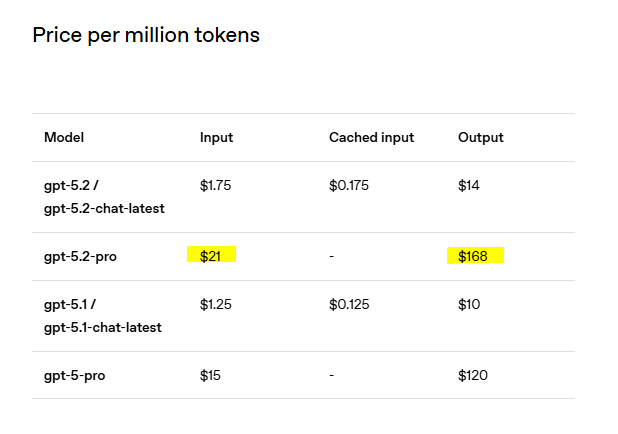Screen dimensions: 618x434
Task: Click the highlighted $168 output price
Action: [x=473, y=257]
